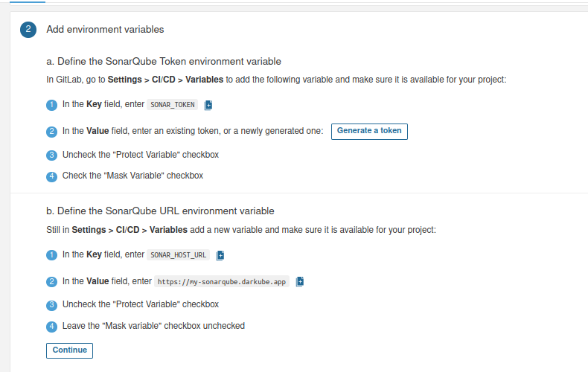The width and height of the screenshot is (588, 372).
Task: Click badge 4 beside Check Mask Variable
Action: point(52,176)
